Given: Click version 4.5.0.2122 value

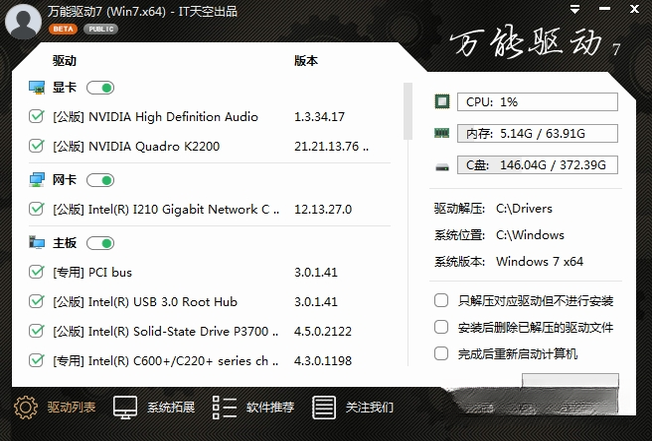Looking at the screenshot, I should point(323,331).
